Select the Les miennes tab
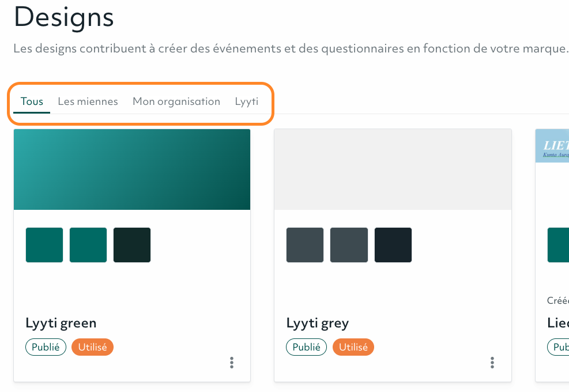 (x=88, y=101)
